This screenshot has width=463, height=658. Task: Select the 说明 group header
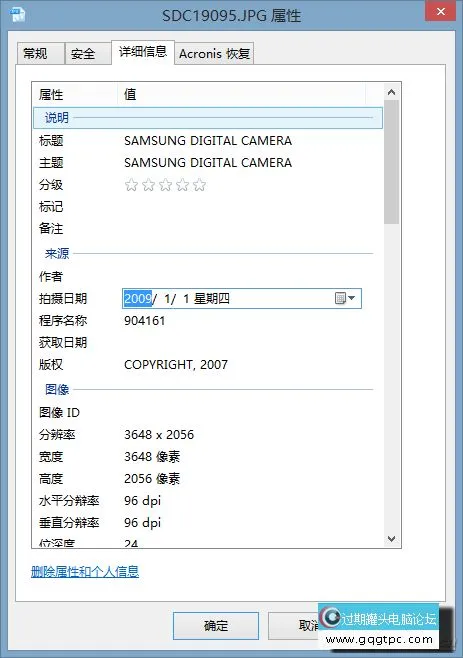pyautogui.click(x=208, y=118)
